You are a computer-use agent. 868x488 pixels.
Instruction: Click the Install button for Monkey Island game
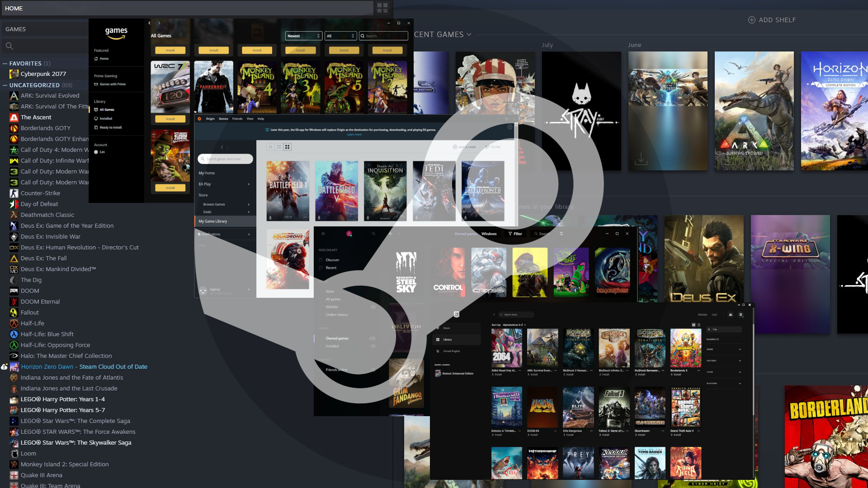[257, 49]
